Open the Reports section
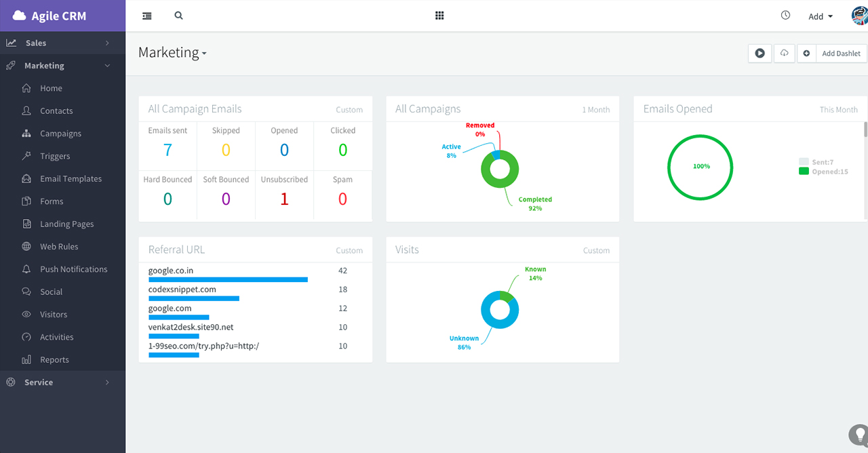The image size is (868, 453). tap(54, 359)
